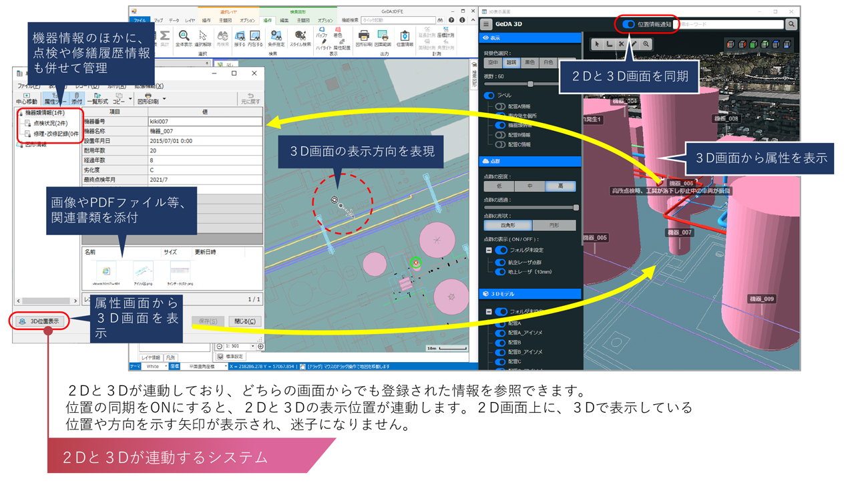Select the zoom magnifier tool in 3D toolbar
The height and width of the screenshot is (489, 868).
coord(646,44)
